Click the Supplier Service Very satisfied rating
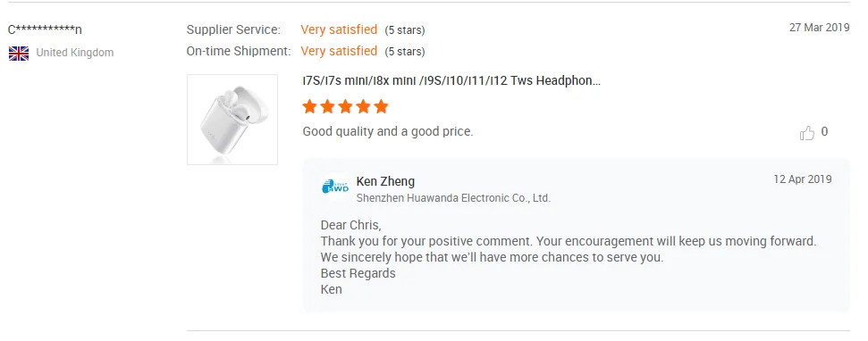 coord(339,29)
